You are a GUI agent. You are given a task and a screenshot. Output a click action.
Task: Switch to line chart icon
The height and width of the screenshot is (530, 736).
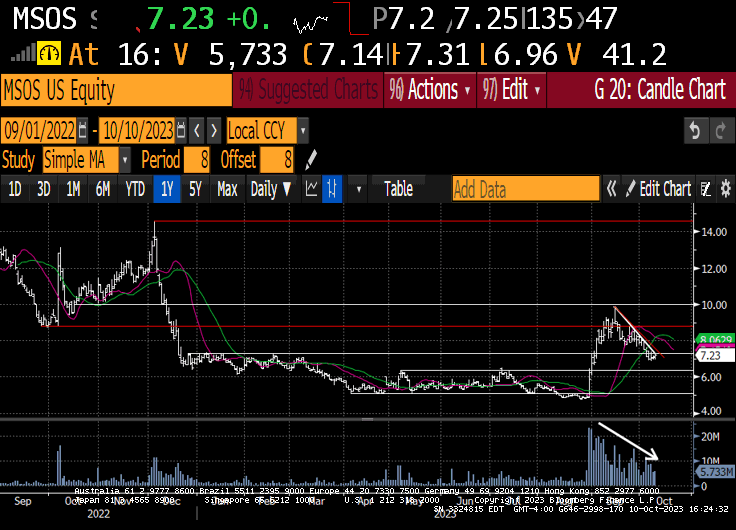(311, 189)
